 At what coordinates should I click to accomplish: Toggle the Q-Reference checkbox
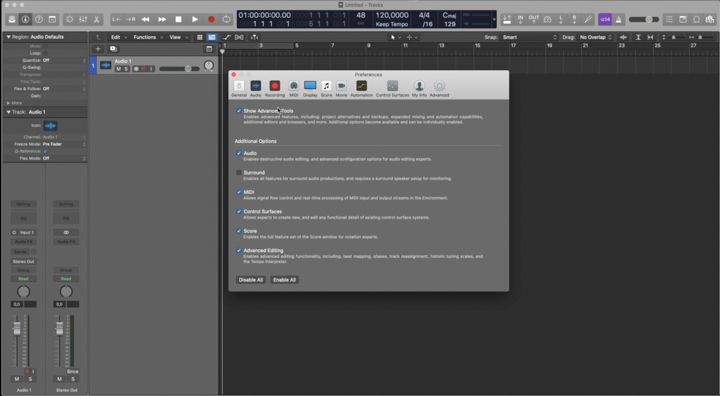click(45, 151)
